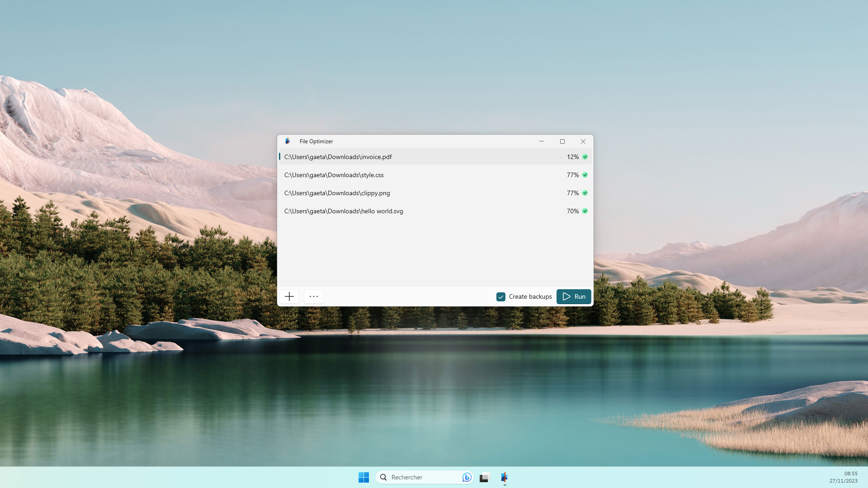Click the 77% value for style.css
This screenshot has height=488, width=868.
coord(573,175)
